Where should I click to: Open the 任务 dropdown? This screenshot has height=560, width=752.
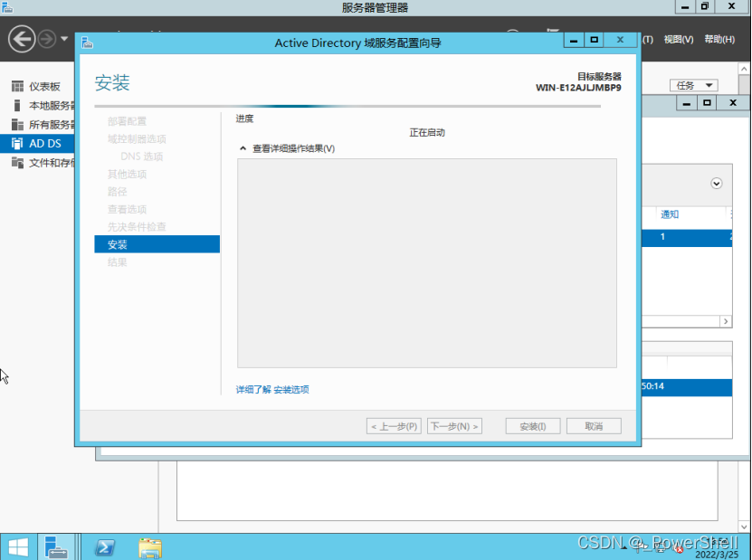693,85
